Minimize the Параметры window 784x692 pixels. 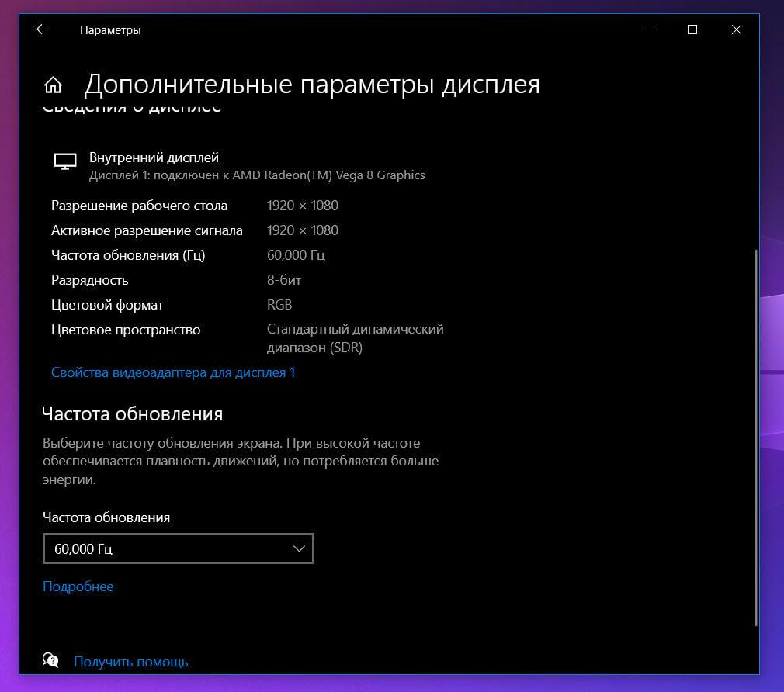pyautogui.click(x=648, y=29)
